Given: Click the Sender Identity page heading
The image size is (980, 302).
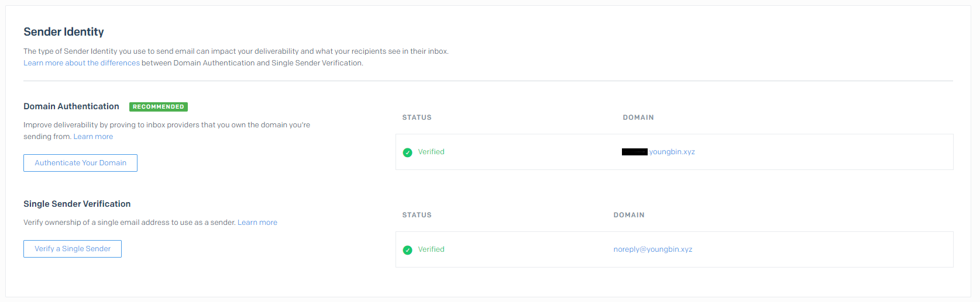Looking at the screenshot, I should point(64,32).
